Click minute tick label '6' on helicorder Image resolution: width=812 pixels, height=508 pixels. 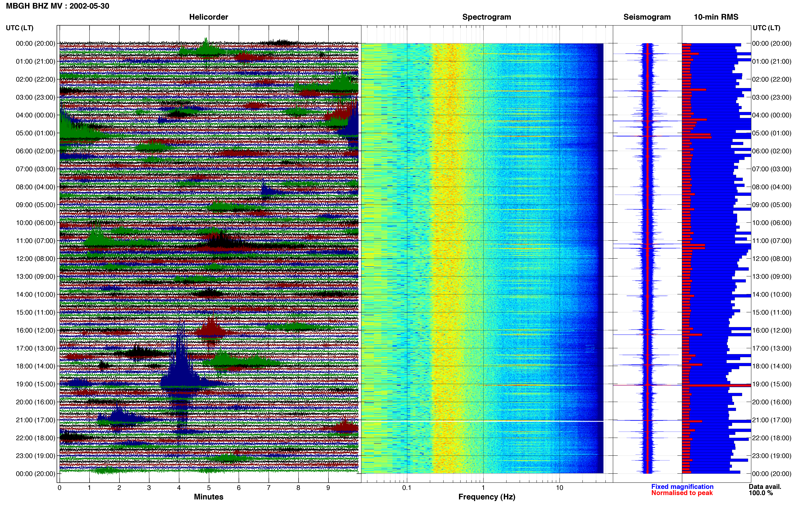239,488
